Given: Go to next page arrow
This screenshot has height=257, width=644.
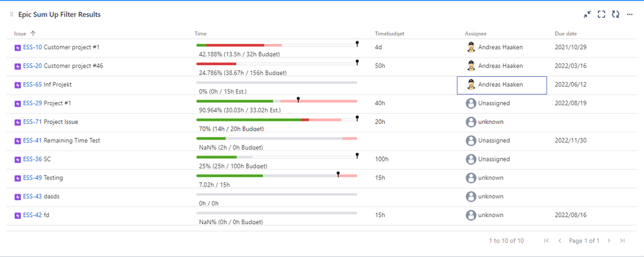Looking at the screenshot, I should pyautogui.click(x=609, y=241).
